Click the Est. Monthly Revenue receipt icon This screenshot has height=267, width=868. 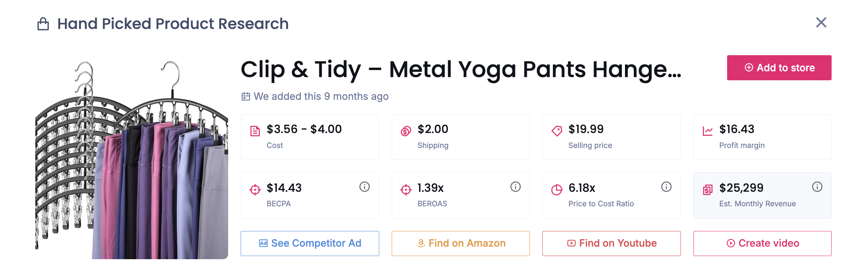point(708,190)
